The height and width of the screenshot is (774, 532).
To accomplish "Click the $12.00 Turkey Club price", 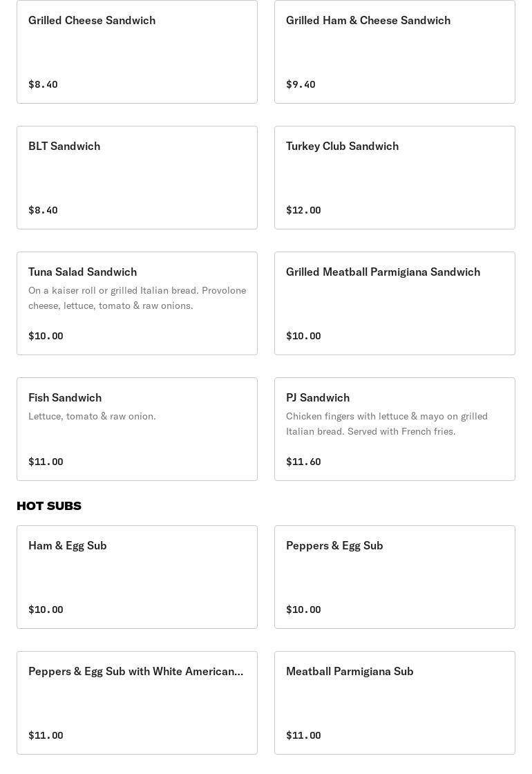I will click(303, 210).
